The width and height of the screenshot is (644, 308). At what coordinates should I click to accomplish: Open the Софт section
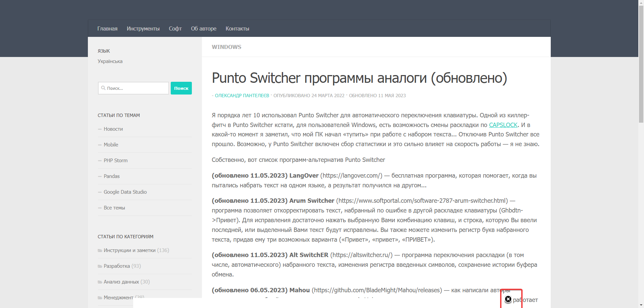click(x=175, y=28)
